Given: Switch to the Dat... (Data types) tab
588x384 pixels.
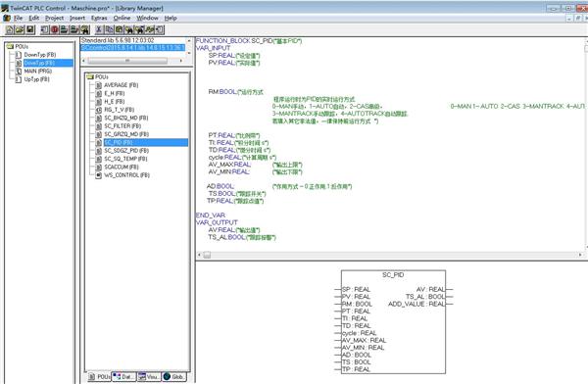Looking at the screenshot, I should (x=123, y=376).
